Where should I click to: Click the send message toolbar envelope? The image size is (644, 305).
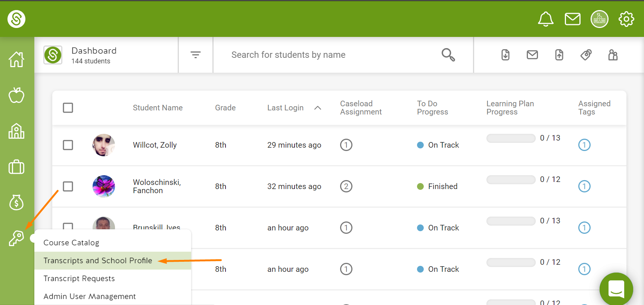pos(532,55)
